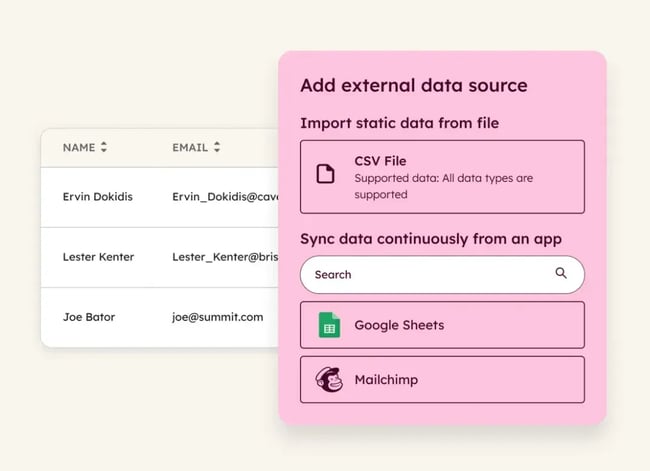Click the magnifier icon in Search field

pos(561,273)
